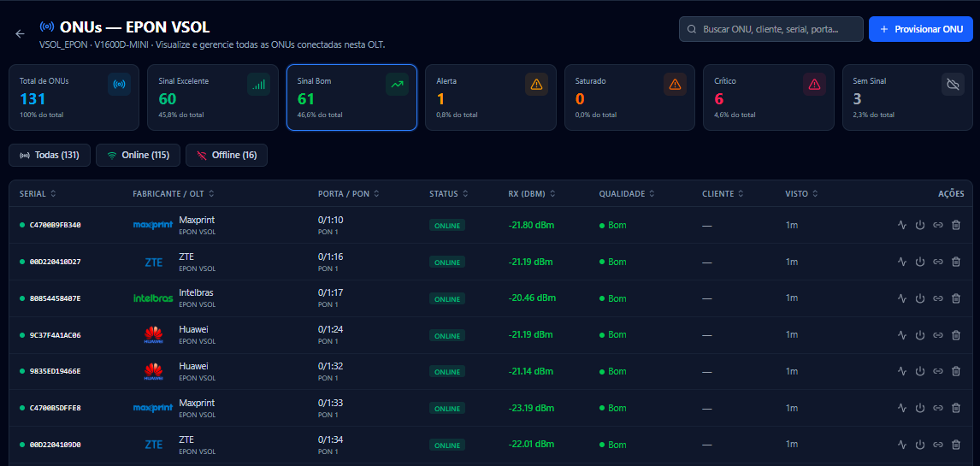The width and height of the screenshot is (980, 466).
Task: Sort by FABRICANTE / OLT column
Action: pyautogui.click(x=174, y=193)
